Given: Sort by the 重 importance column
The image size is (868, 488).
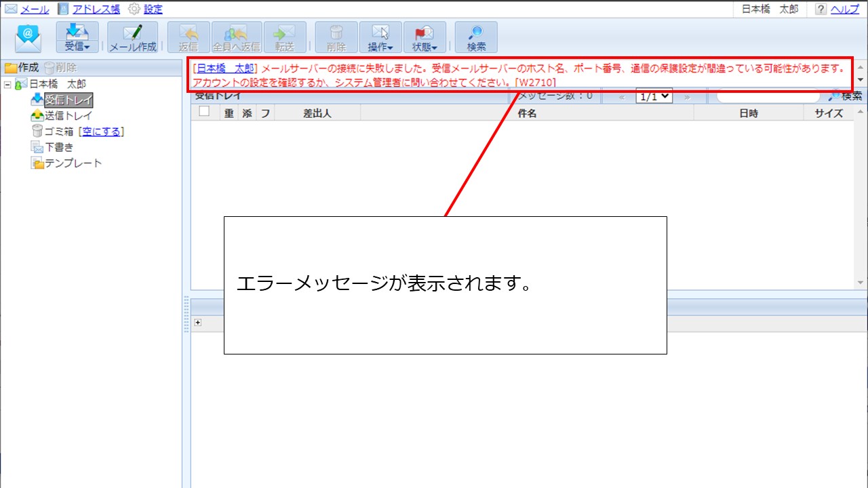Looking at the screenshot, I should pyautogui.click(x=229, y=113).
